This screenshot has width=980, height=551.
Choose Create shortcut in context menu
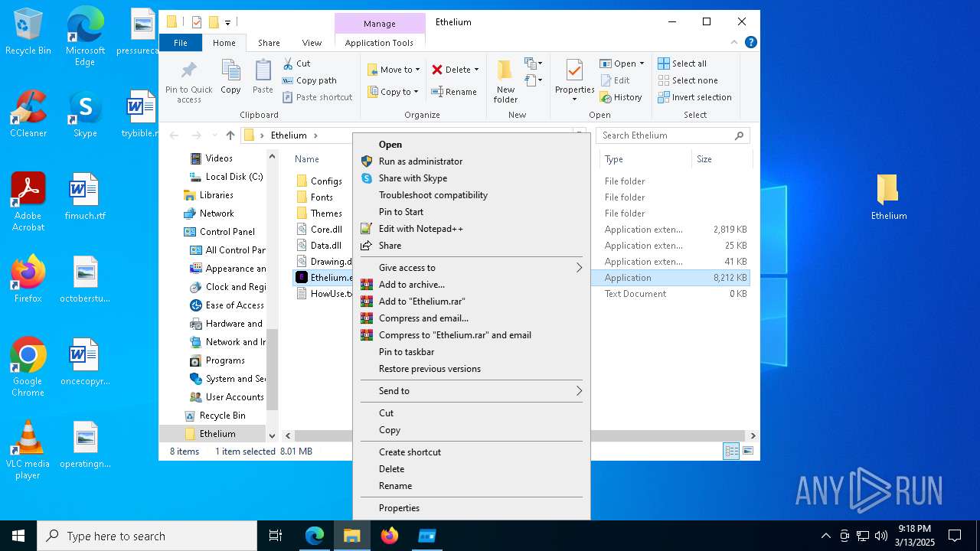tap(471, 452)
